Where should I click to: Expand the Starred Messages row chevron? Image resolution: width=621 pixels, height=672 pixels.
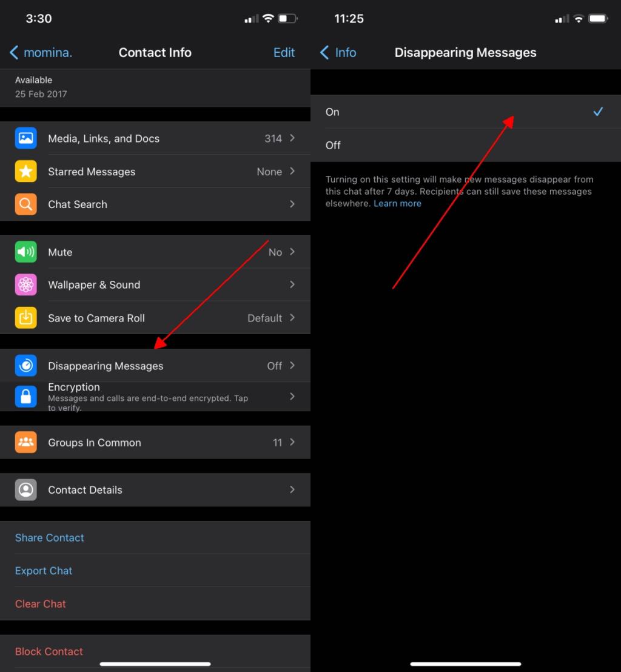coord(292,172)
